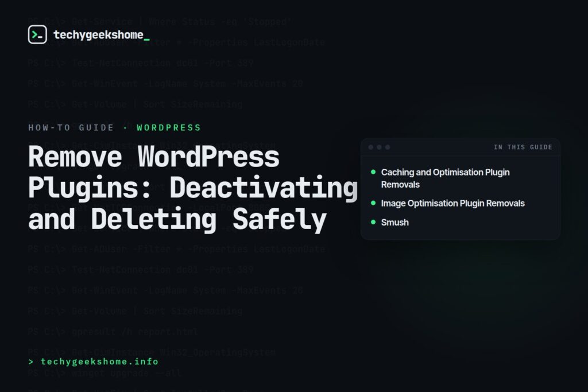Click the IN THIS GUIDE header

523,148
